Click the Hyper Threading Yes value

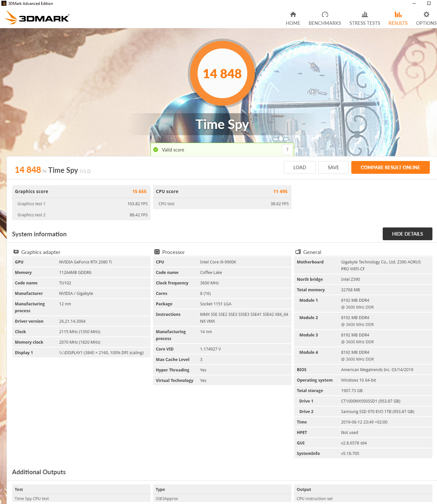point(203,370)
